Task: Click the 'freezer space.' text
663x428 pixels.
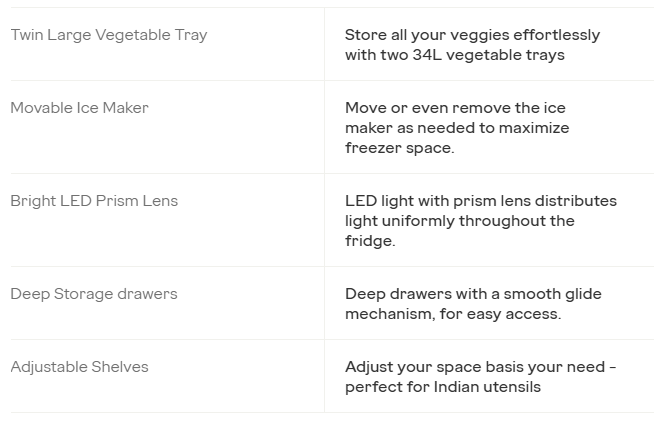Action: coord(400,148)
